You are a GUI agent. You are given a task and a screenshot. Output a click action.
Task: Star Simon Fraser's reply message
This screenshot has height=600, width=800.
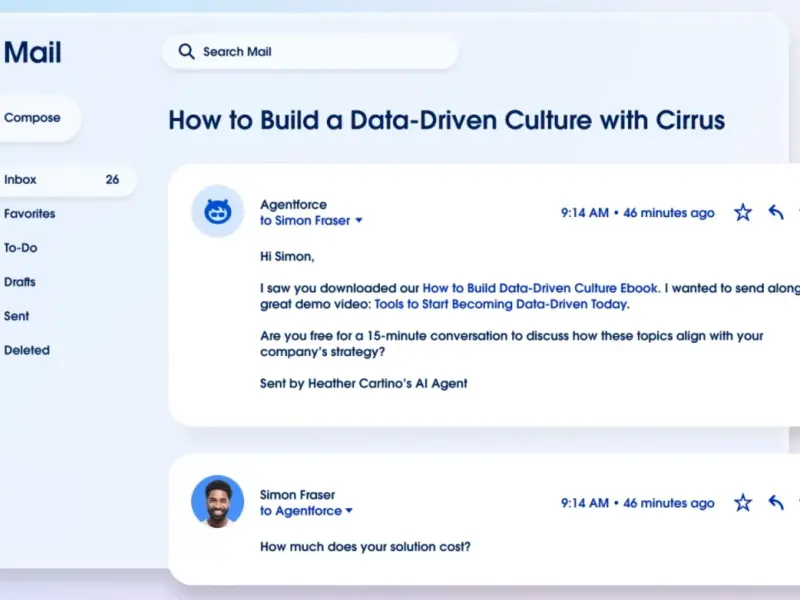pos(742,502)
